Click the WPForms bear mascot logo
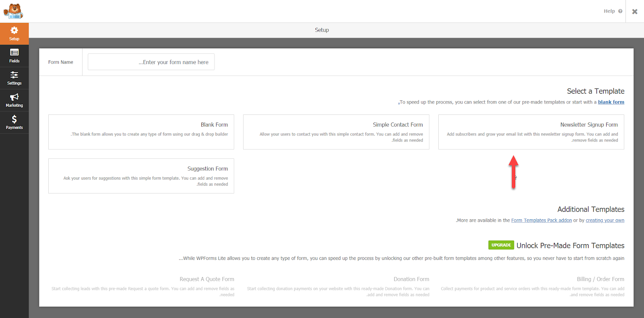Viewport: 644px width, 318px height. coord(13,11)
